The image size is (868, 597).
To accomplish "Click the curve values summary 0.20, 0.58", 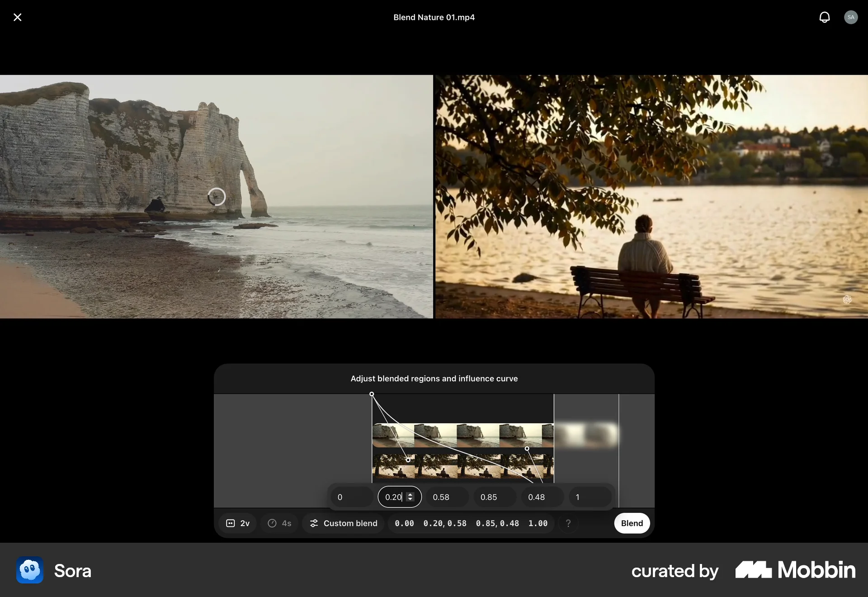I will [444, 523].
